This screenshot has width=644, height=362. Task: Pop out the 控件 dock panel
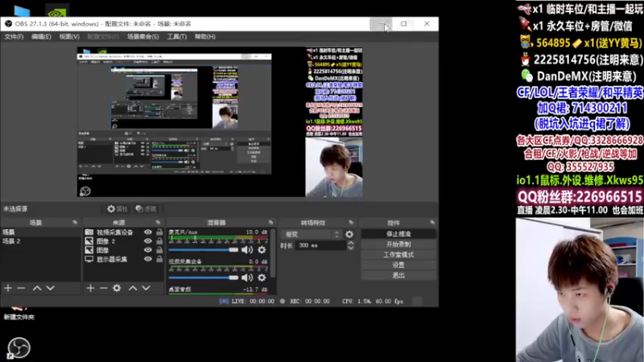pos(432,223)
